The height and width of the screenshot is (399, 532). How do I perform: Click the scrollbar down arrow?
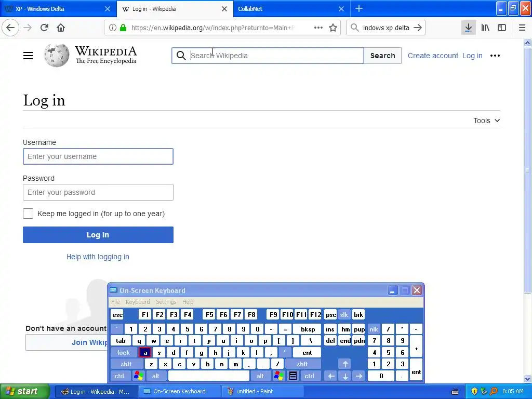coord(527,379)
